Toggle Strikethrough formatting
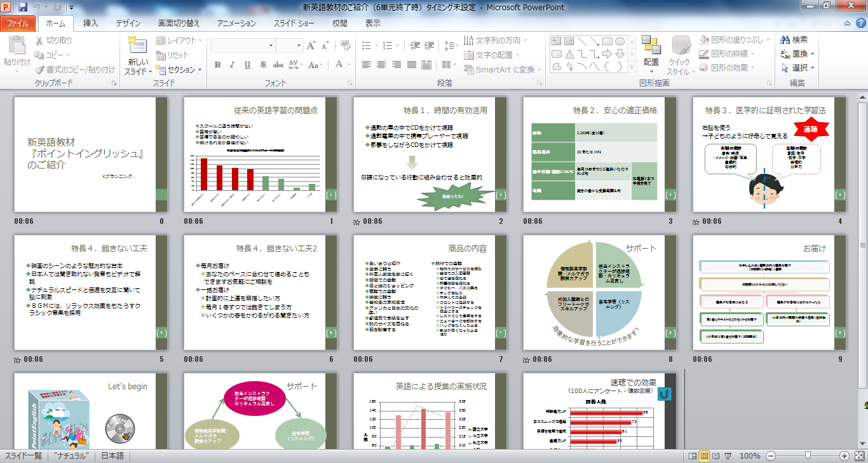Screen dimensions: 868x463 coord(278,65)
